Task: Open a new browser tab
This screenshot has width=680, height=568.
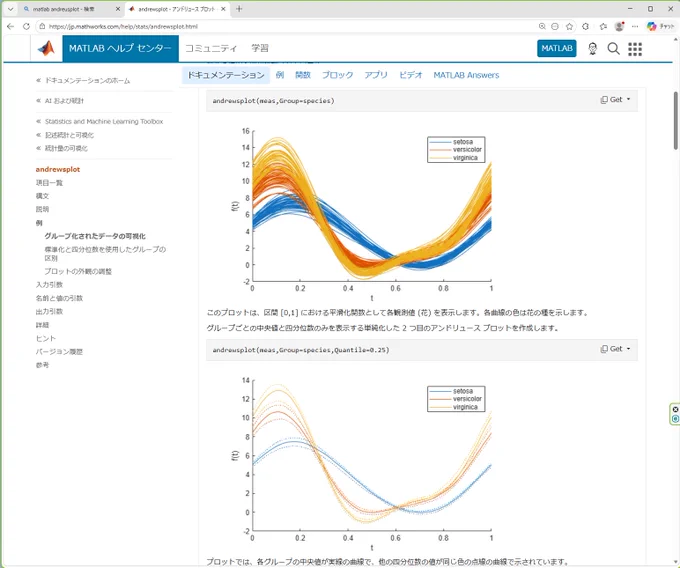Action: point(239,9)
